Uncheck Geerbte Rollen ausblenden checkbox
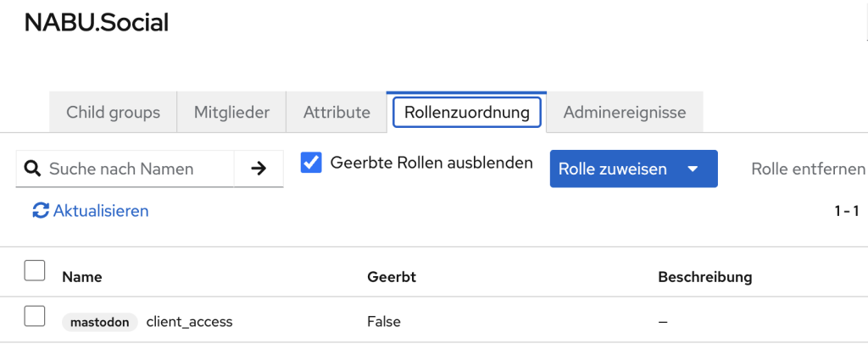This screenshot has height=349, width=868. (x=311, y=163)
